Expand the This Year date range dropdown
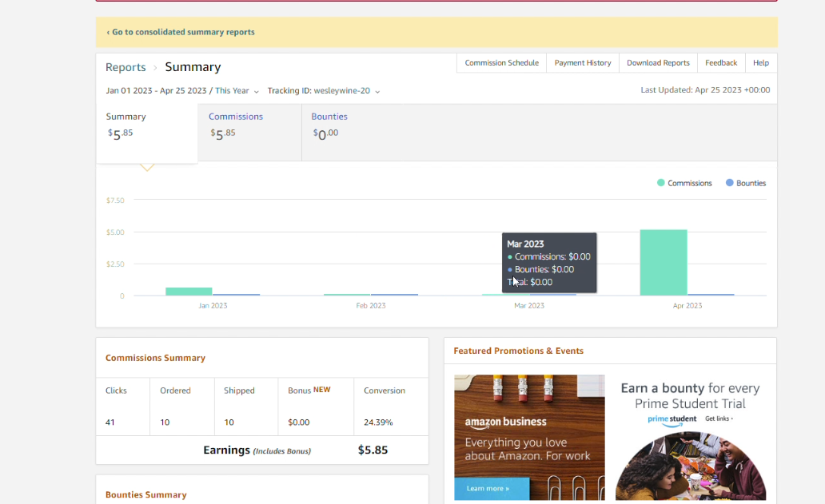The width and height of the screenshot is (825, 504). coord(237,90)
